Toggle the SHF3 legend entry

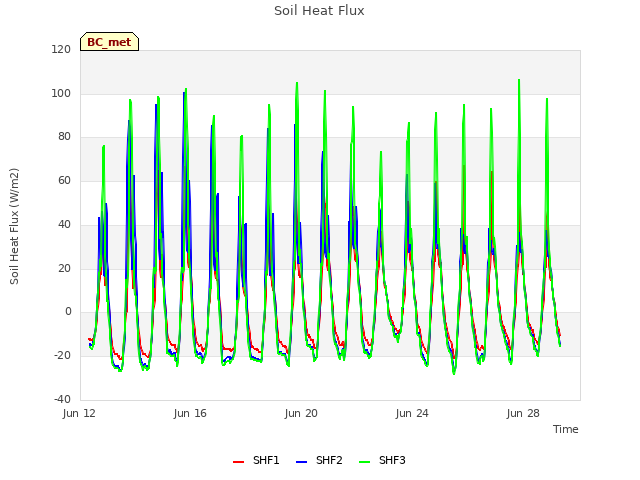[382, 460]
